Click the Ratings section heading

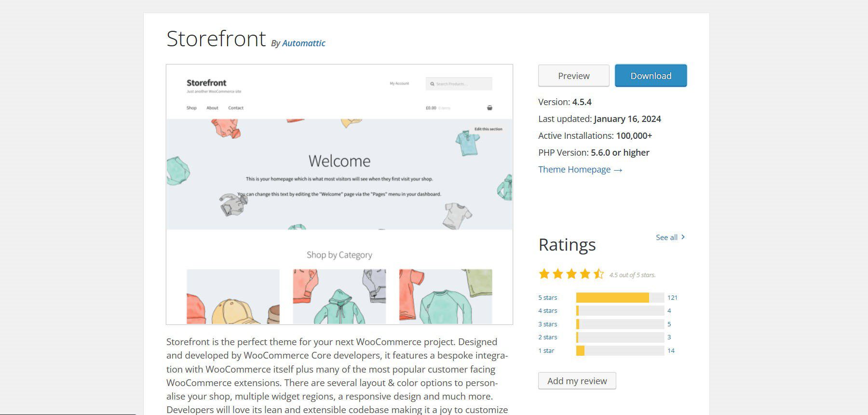click(x=567, y=244)
